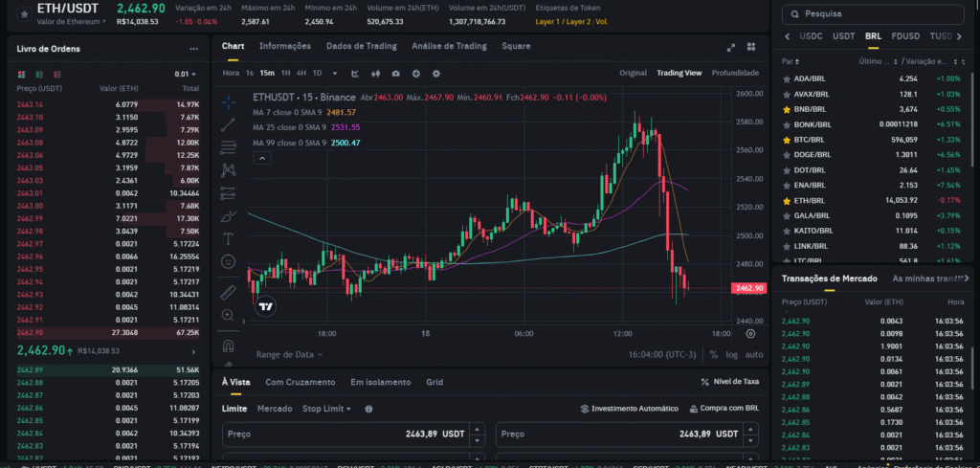Viewport: 980px width, 468px height.
Task: Click the plus circle icon in chart toolbar
Action: [x=415, y=73]
